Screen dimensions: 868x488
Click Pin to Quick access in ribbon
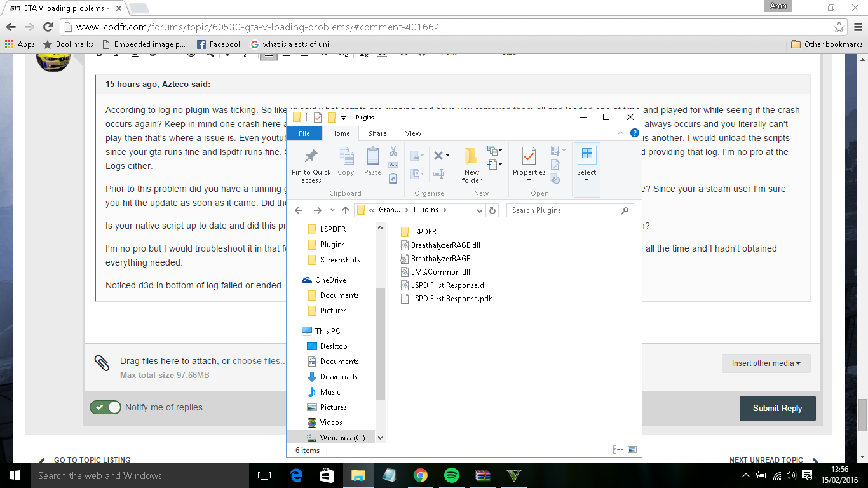click(311, 165)
